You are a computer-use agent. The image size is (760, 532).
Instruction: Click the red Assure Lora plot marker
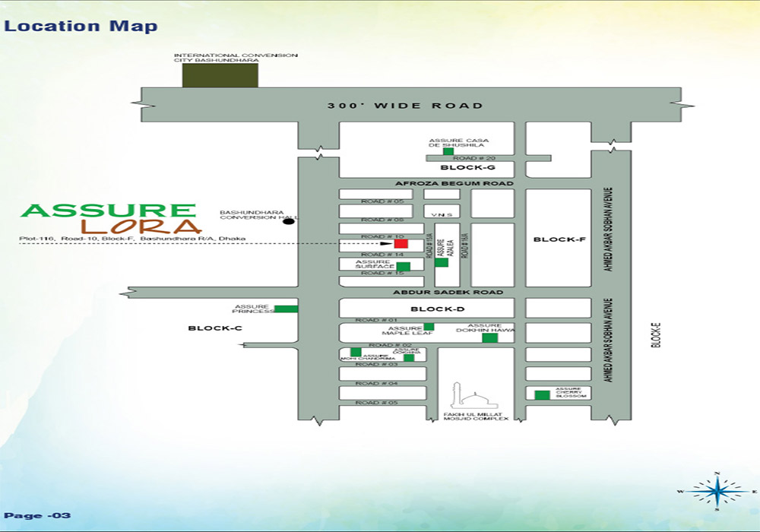[x=401, y=244]
